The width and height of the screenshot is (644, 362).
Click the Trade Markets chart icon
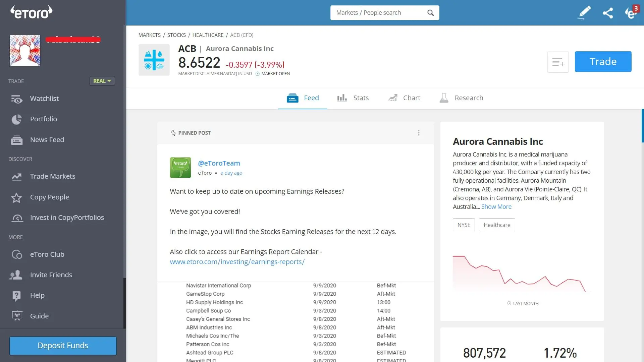[x=16, y=177]
